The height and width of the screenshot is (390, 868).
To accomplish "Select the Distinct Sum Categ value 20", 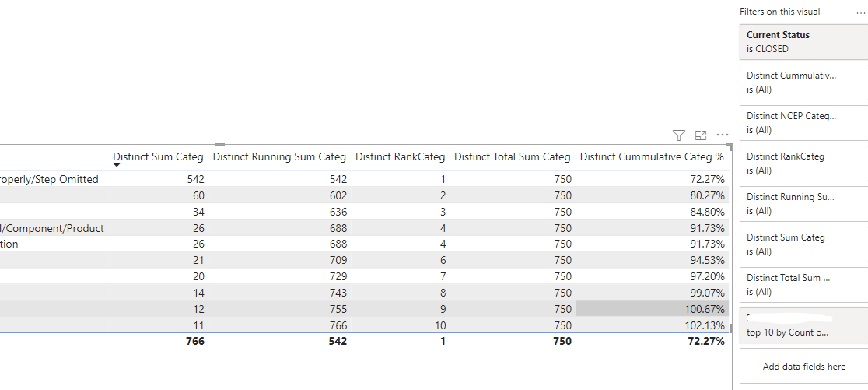I will 198,276.
